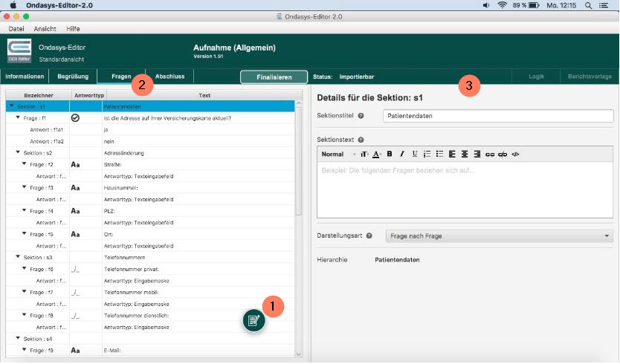The height and width of the screenshot is (364, 620).
Task: Align the section text left
Action: coord(452,154)
